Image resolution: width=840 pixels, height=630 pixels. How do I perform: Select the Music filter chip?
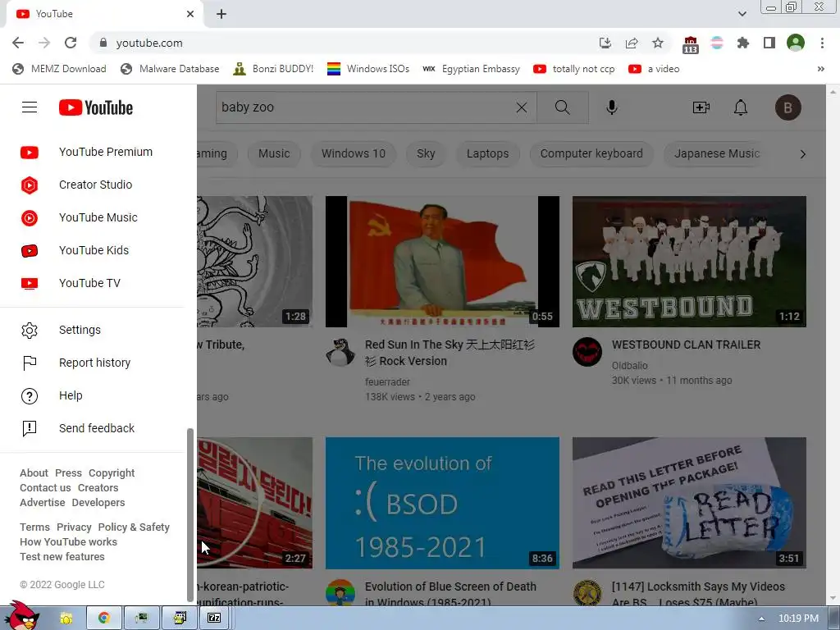click(274, 153)
